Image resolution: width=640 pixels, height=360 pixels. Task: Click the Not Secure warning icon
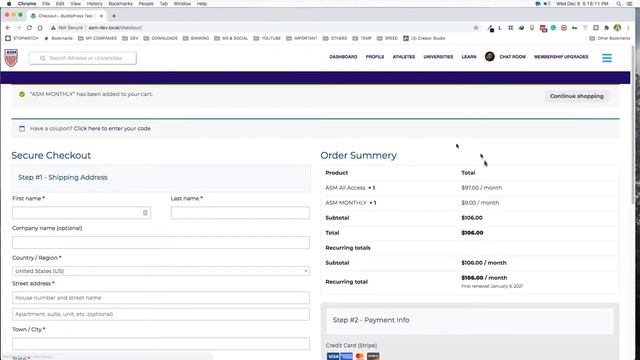click(53, 28)
